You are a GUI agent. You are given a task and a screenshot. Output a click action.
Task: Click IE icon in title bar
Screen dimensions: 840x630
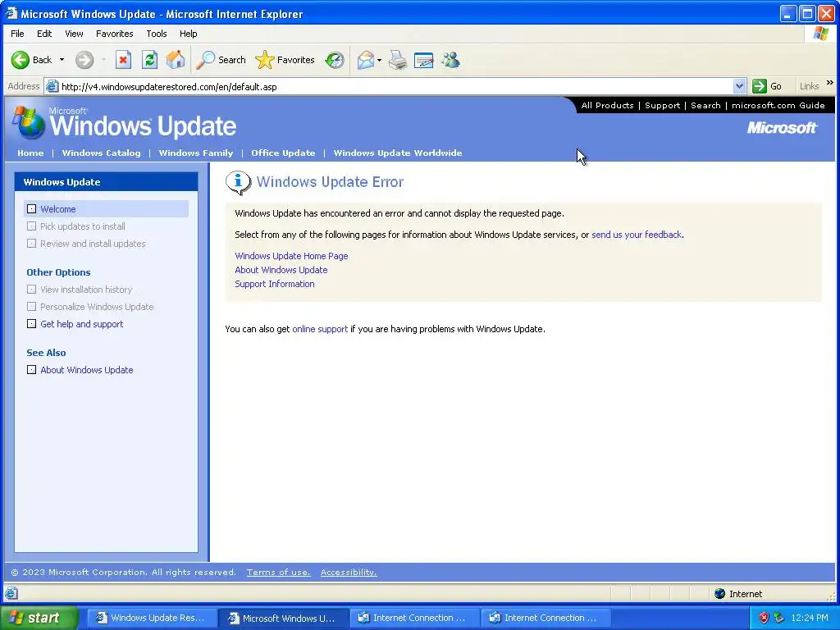[x=11, y=13]
